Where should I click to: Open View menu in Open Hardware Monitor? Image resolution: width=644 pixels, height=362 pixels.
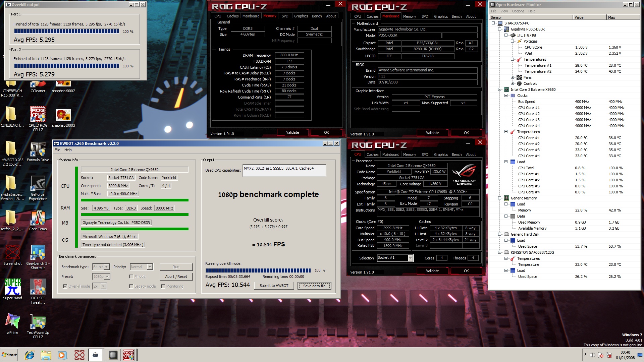(504, 11)
